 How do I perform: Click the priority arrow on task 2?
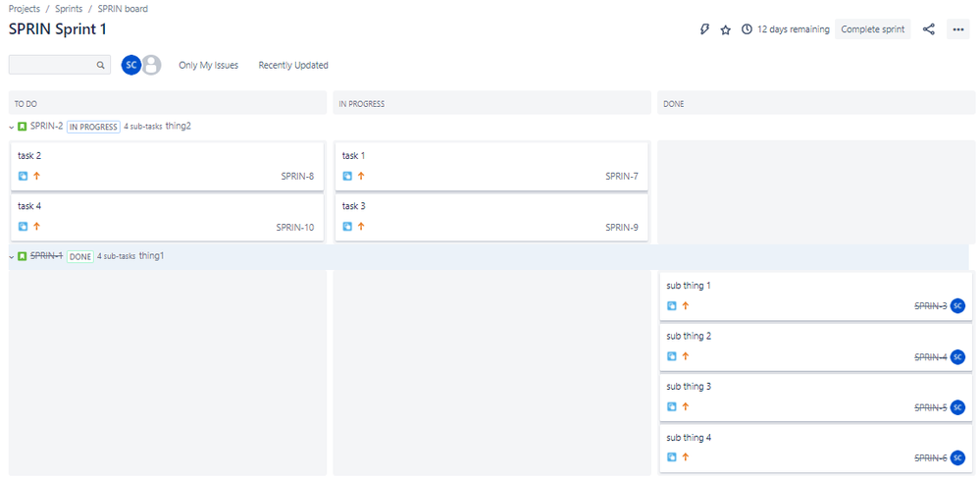coord(36,177)
